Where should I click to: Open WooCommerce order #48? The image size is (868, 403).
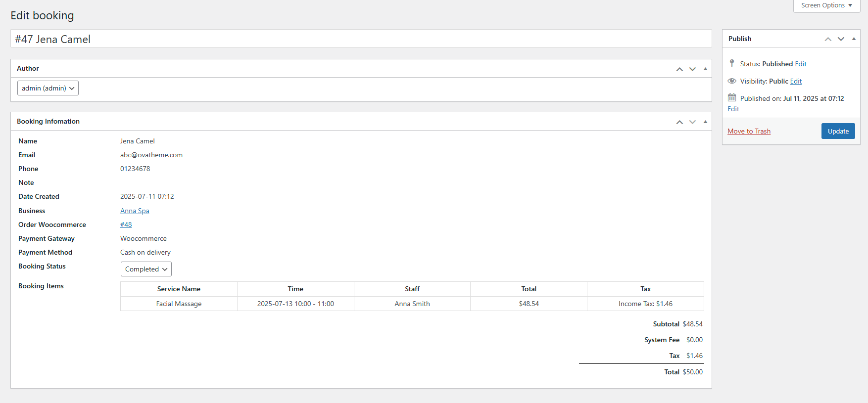coord(126,224)
